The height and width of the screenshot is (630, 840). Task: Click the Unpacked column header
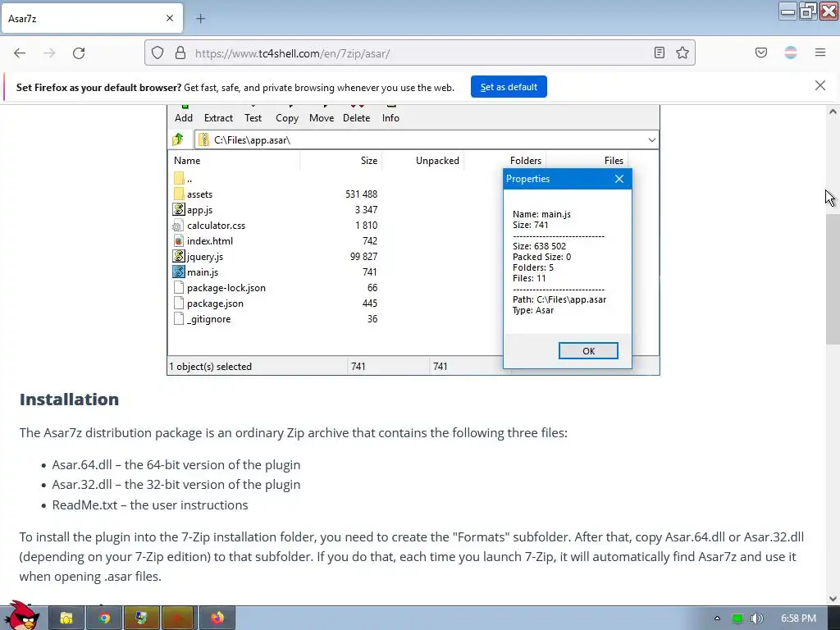pyautogui.click(x=437, y=161)
